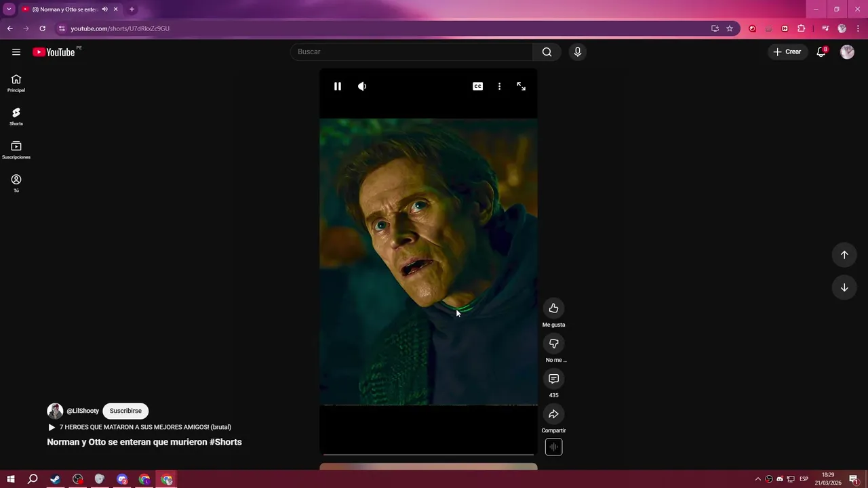
Task: Open the YouTube account avatar menu
Action: coord(847,52)
